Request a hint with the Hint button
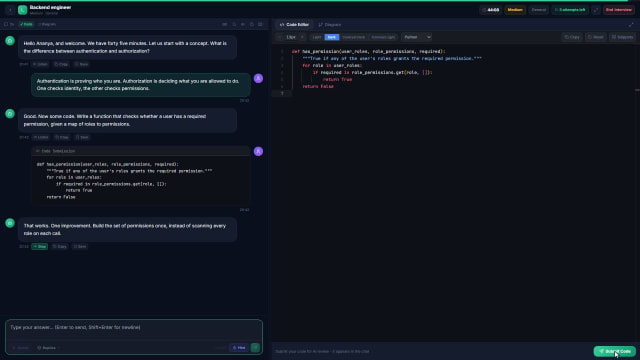Viewport: 640px width, 360px height. coord(239,348)
